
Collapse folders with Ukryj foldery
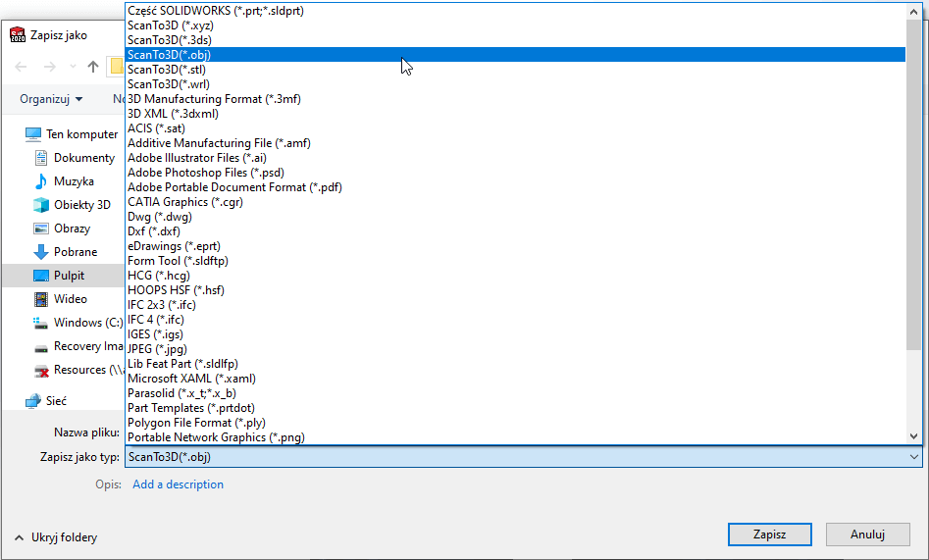click(x=56, y=537)
